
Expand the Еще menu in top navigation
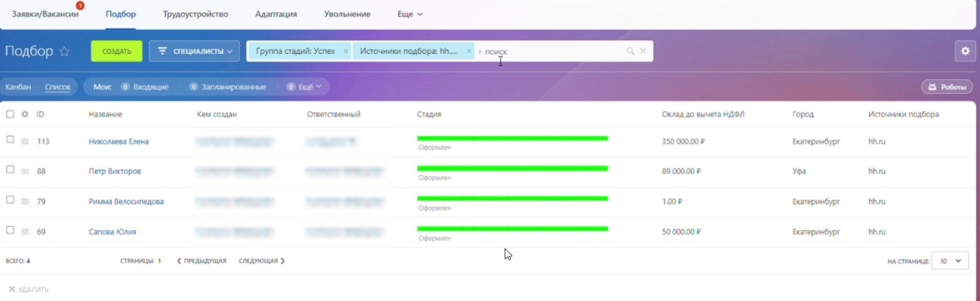point(410,14)
